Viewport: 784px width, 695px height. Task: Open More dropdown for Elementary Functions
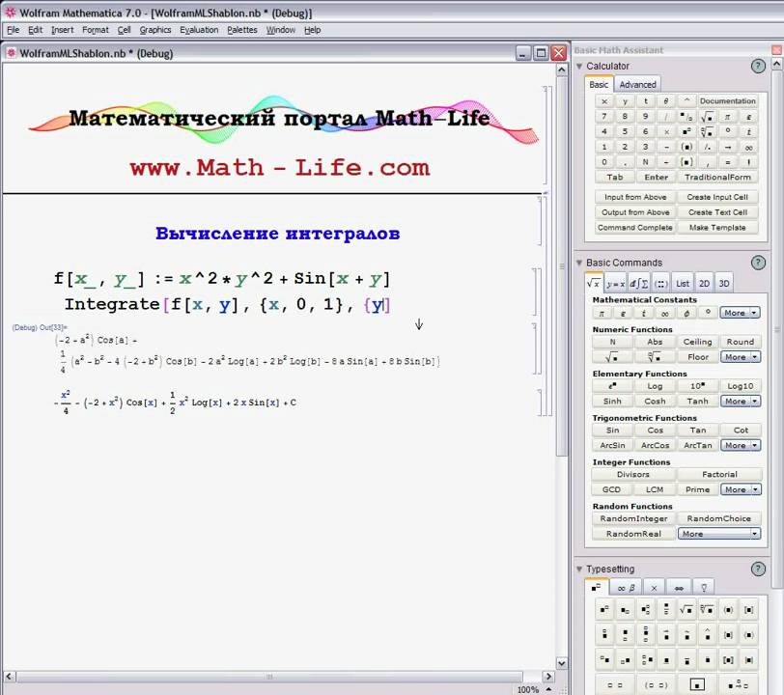tap(740, 401)
